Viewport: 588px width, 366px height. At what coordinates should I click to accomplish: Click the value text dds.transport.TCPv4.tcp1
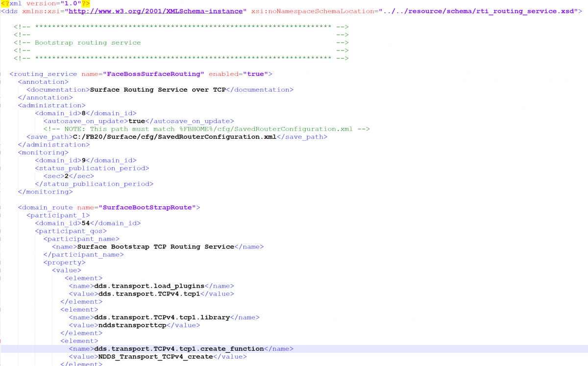(149, 293)
